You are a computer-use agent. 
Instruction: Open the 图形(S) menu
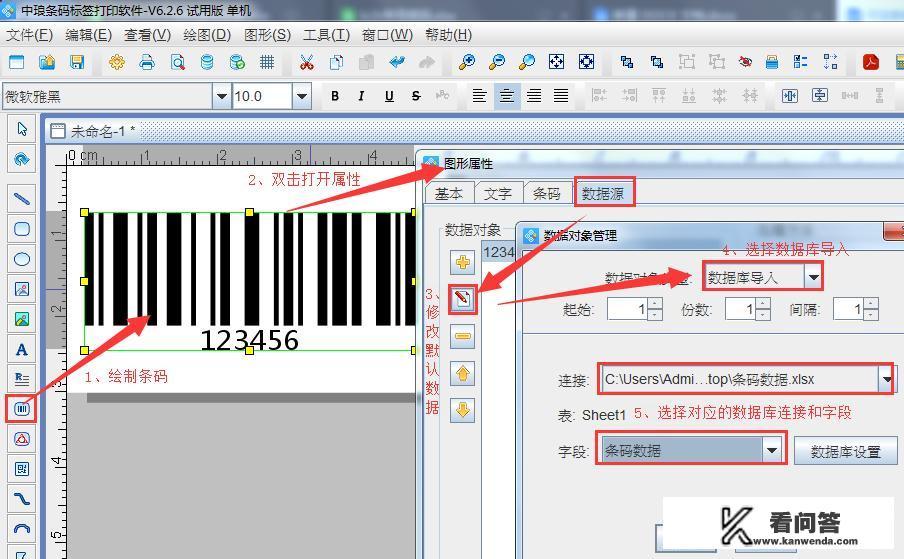click(x=268, y=35)
